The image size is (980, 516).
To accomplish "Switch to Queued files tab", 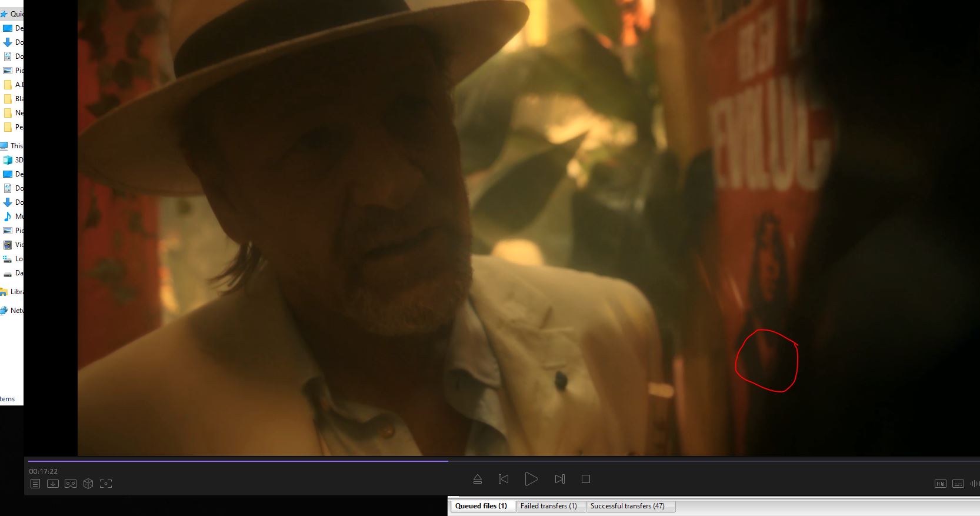I will pos(481,506).
